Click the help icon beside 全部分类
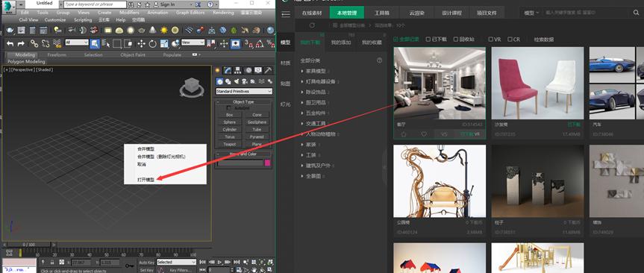This screenshot has width=644, height=273. click(379, 60)
